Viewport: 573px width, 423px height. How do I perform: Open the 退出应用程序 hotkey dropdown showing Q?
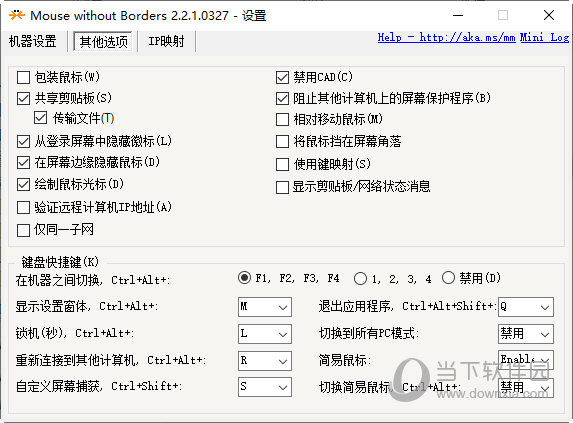point(526,307)
